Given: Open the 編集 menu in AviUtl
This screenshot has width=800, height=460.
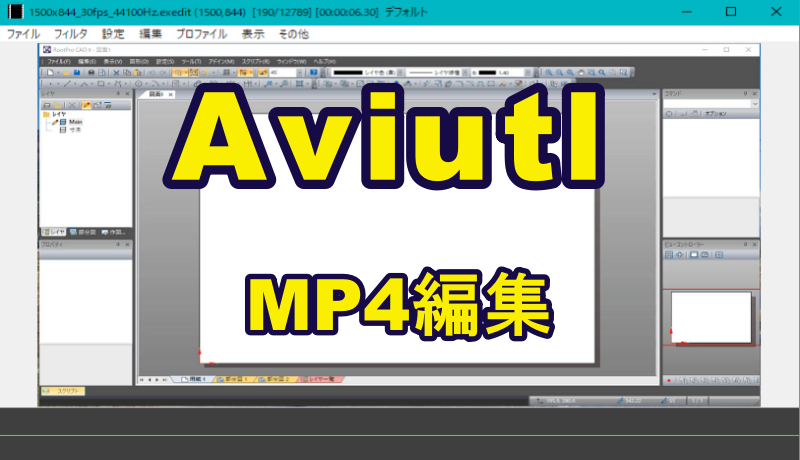Looking at the screenshot, I should (x=151, y=33).
